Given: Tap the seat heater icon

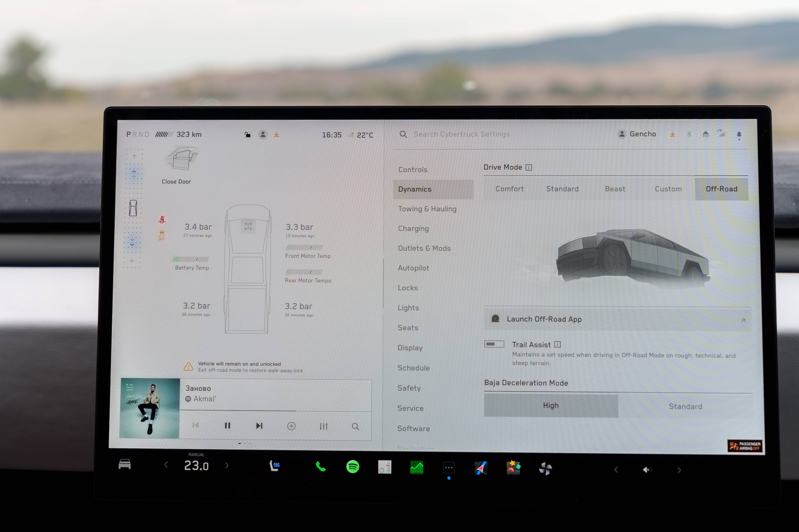Looking at the screenshot, I should click(x=274, y=465).
